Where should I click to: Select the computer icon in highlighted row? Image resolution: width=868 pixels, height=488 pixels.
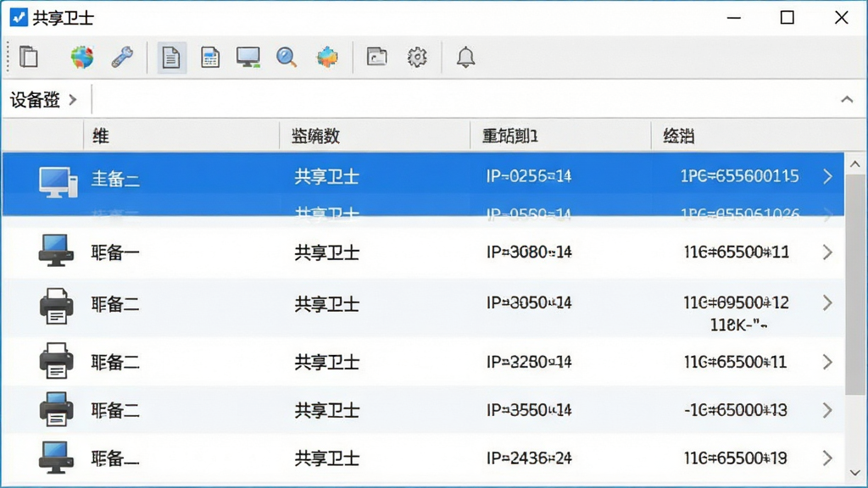point(58,182)
